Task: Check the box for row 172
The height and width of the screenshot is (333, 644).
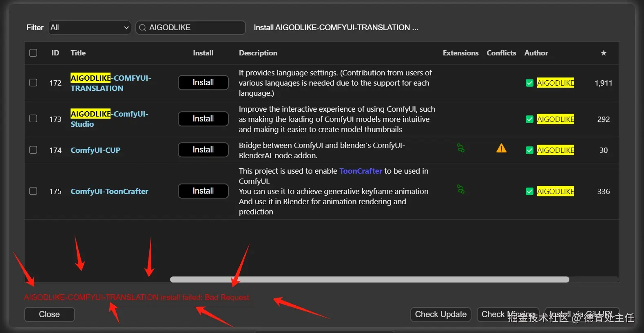Action: pos(33,83)
